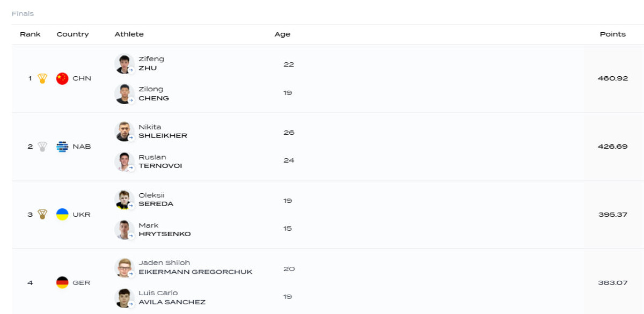Click the Germany flag icon
Image resolution: width=644 pixels, height=314 pixels.
(62, 282)
